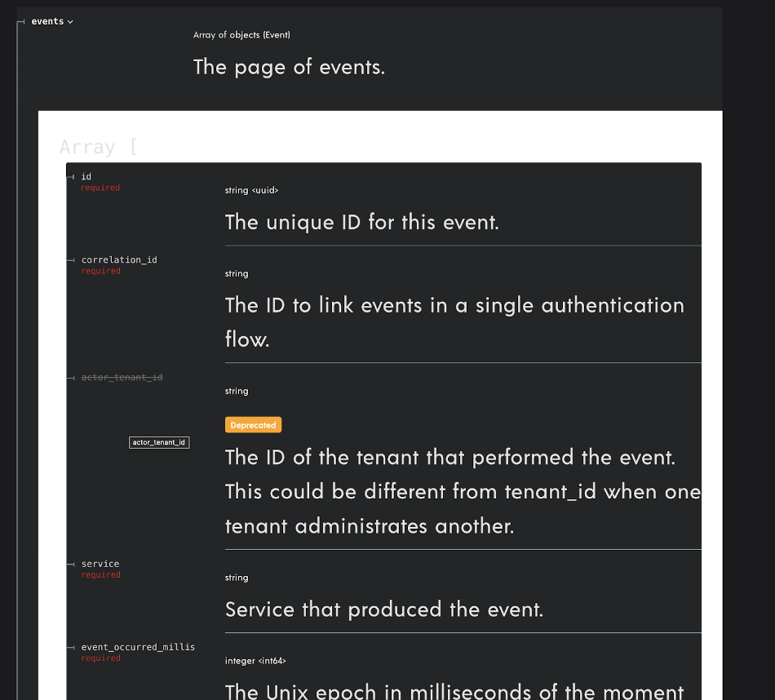
Task: Click the required label under service
Action: pyautogui.click(x=100, y=575)
